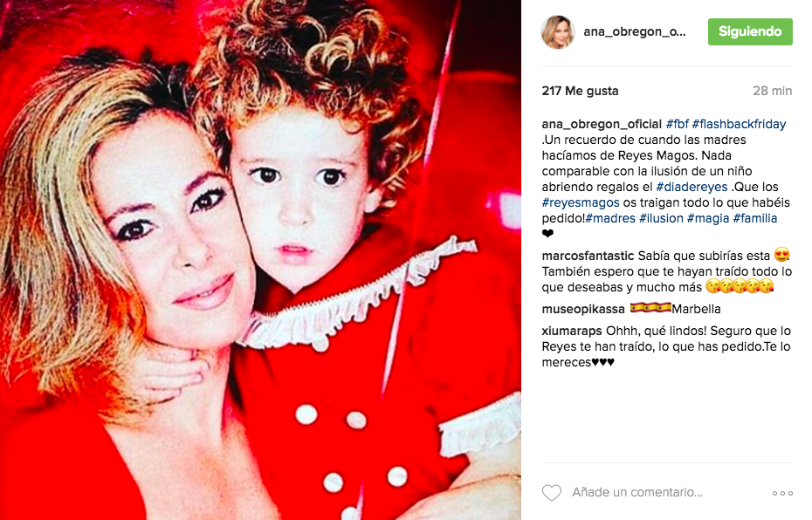Screen dimensions: 812x520
Task: Open the ana_obregon profile avatar
Action: 558,32
